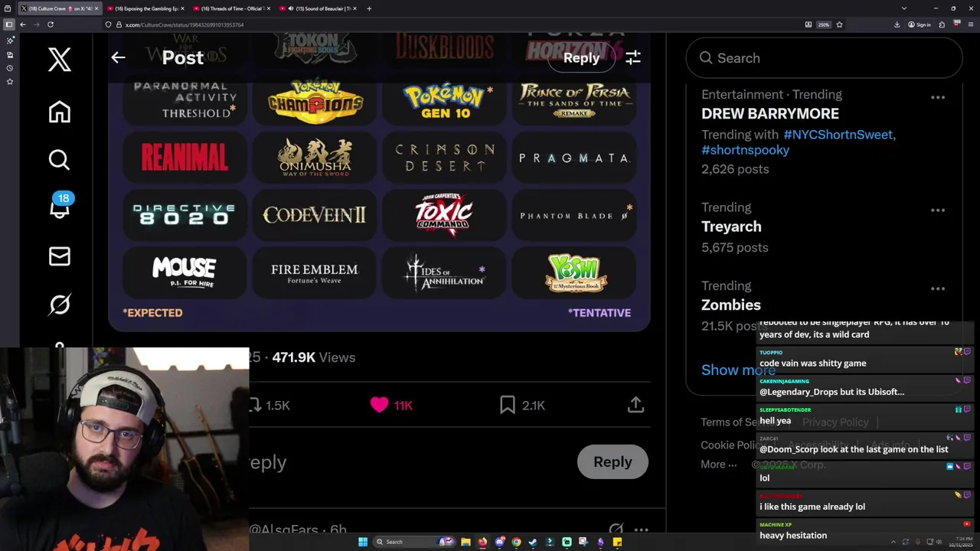Open the #NYCShortnSweet hashtag link
The width and height of the screenshot is (980, 551).
tap(838, 134)
